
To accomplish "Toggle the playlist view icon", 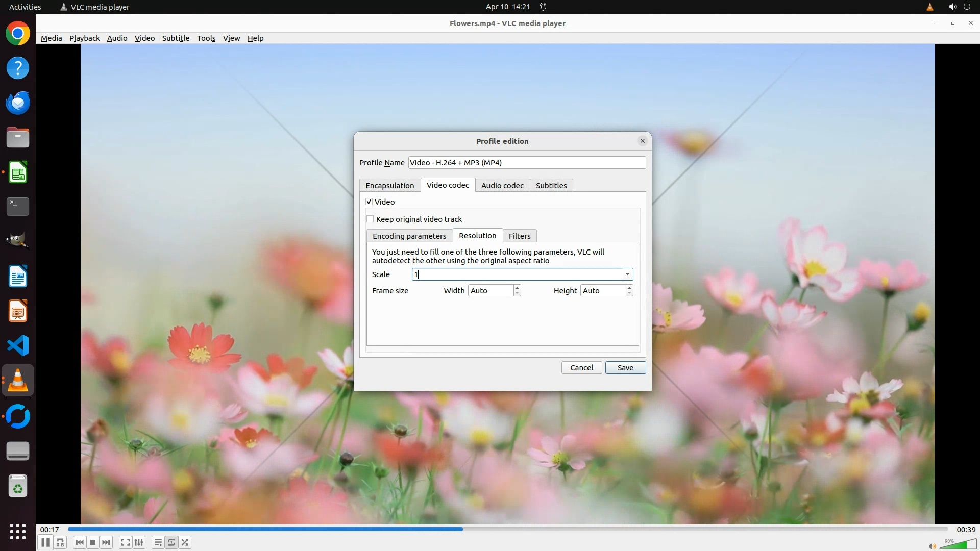I will pos(158,542).
